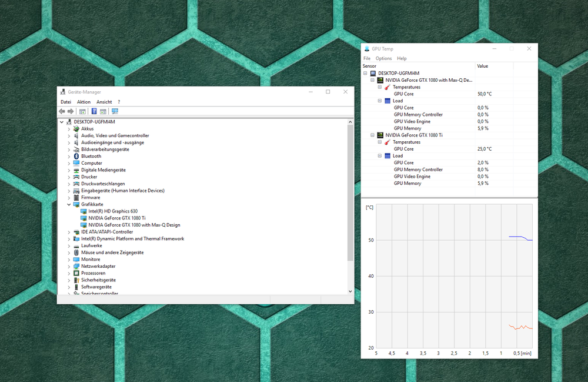Click the Bluetooth icon in the device tree
The height and width of the screenshot is (382, 588).
click(x=76, y=156)
